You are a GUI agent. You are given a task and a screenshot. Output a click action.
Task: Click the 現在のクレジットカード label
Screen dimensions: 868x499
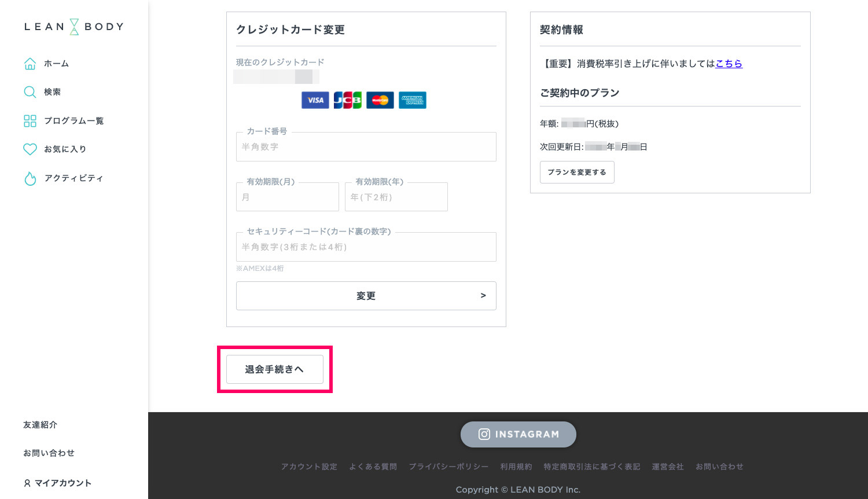pos(280,63)
